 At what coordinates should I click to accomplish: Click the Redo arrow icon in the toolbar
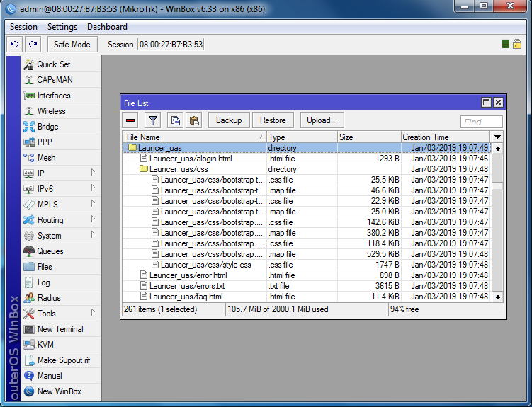[x=33, y=45]
